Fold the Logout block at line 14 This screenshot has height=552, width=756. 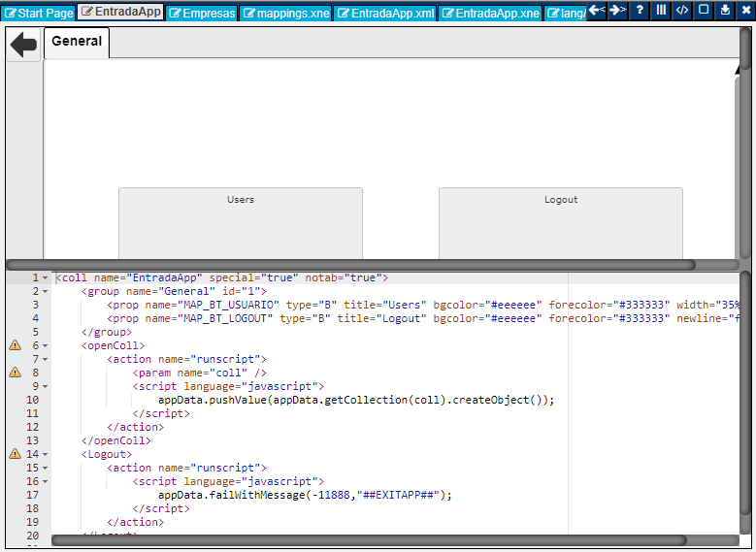coord(46,454)
